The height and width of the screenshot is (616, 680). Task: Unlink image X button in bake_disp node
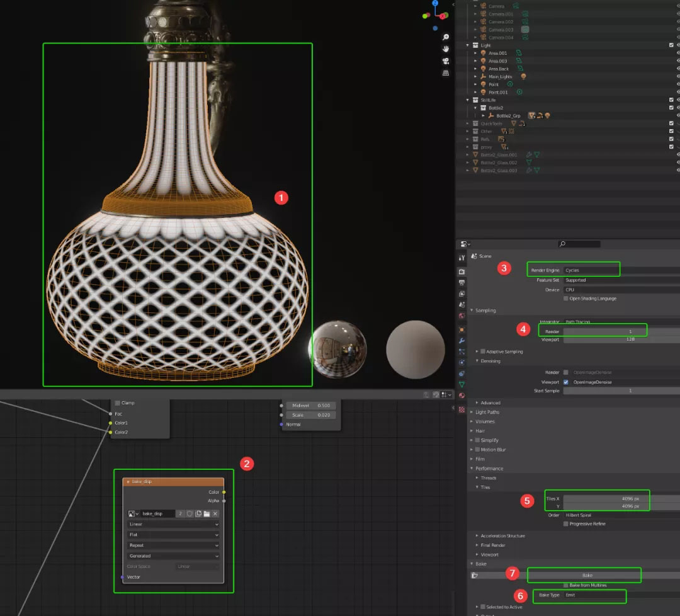click(215, 513)
